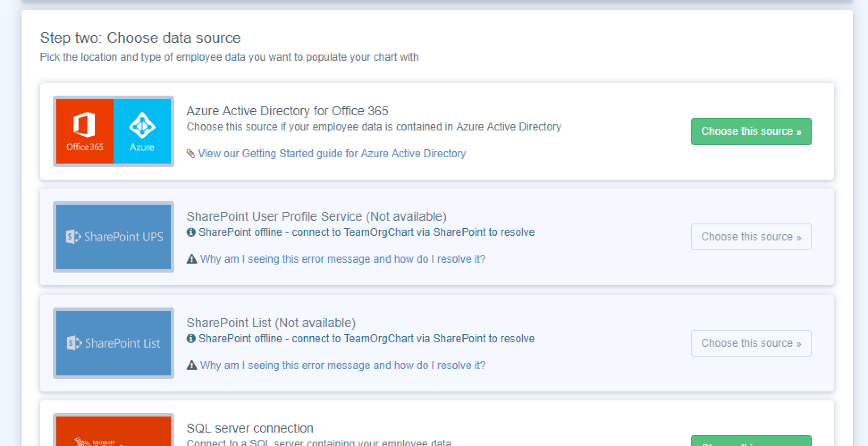Open the Getting Started guide for Azure Active Directory

[x=332, y=154]
